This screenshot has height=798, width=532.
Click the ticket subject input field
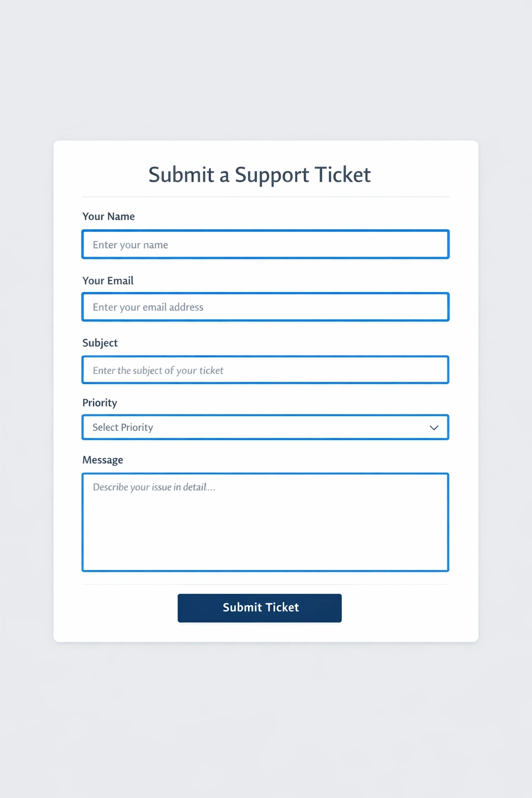(265, 370)
